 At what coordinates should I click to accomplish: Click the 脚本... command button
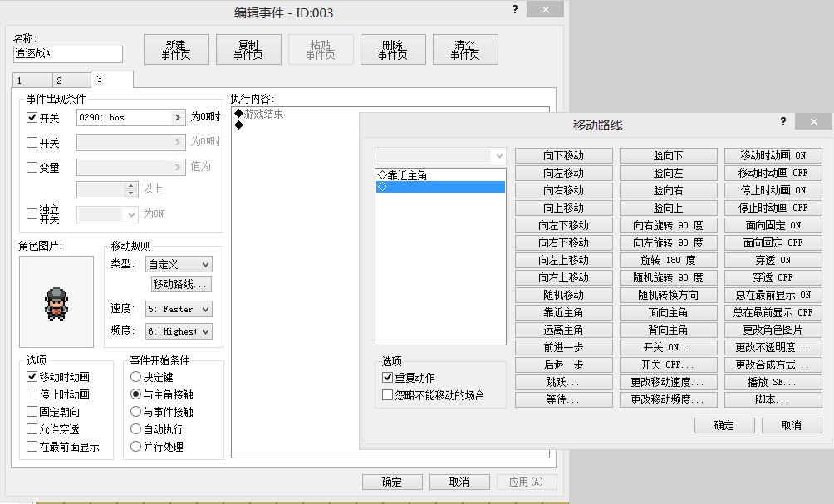773,400
